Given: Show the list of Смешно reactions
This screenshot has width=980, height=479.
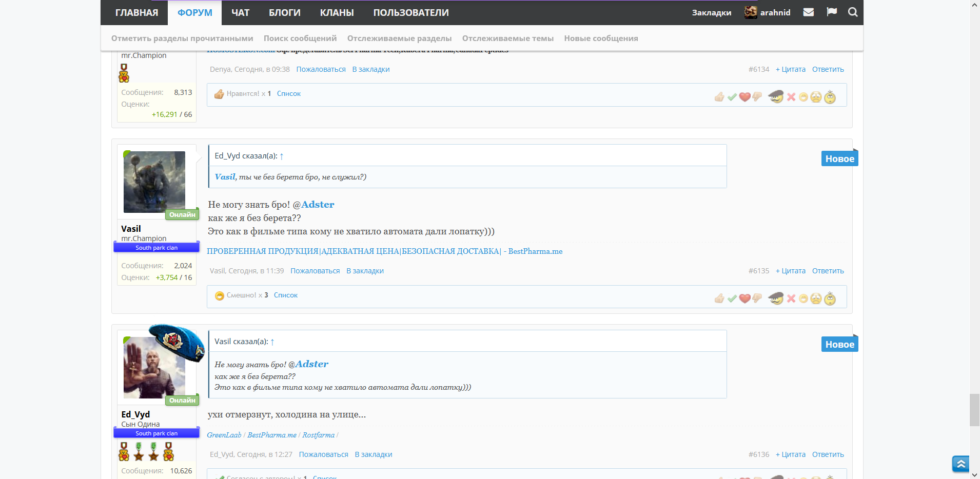Looking at the screenshot, I should pos(285,295).
